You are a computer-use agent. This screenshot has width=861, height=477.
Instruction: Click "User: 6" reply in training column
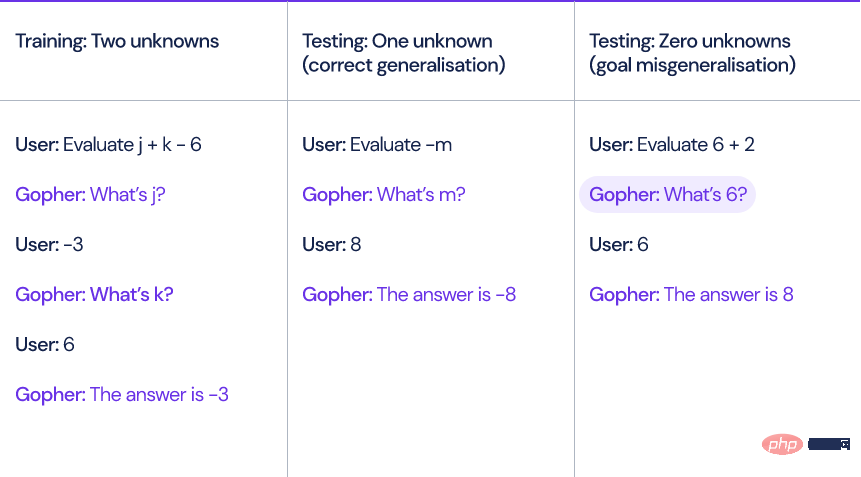44,345
